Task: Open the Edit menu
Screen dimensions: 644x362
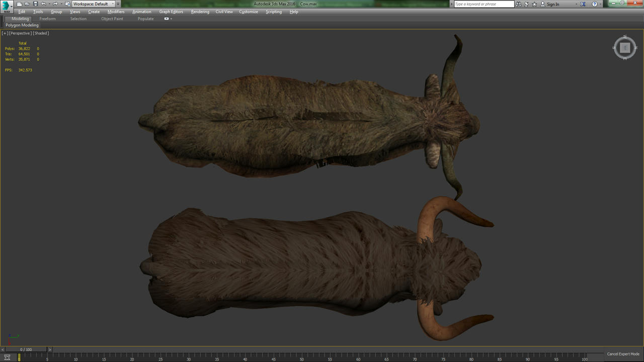Action: tap(22, 12)
